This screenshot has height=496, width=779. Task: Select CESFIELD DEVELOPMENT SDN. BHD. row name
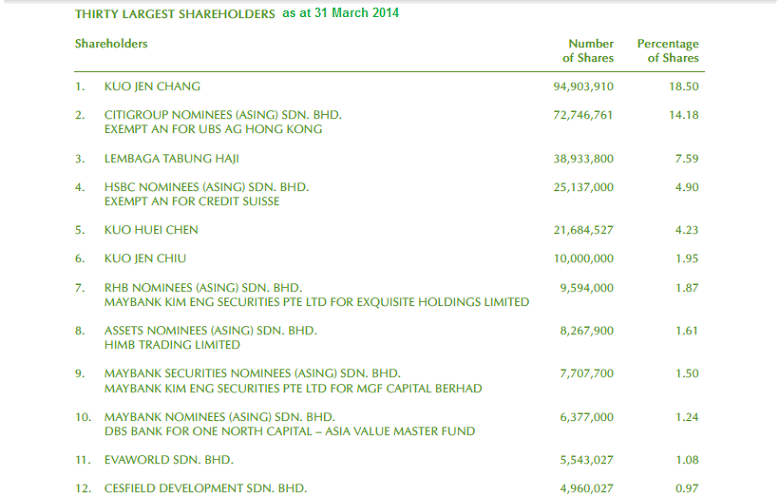click(206, 489)
